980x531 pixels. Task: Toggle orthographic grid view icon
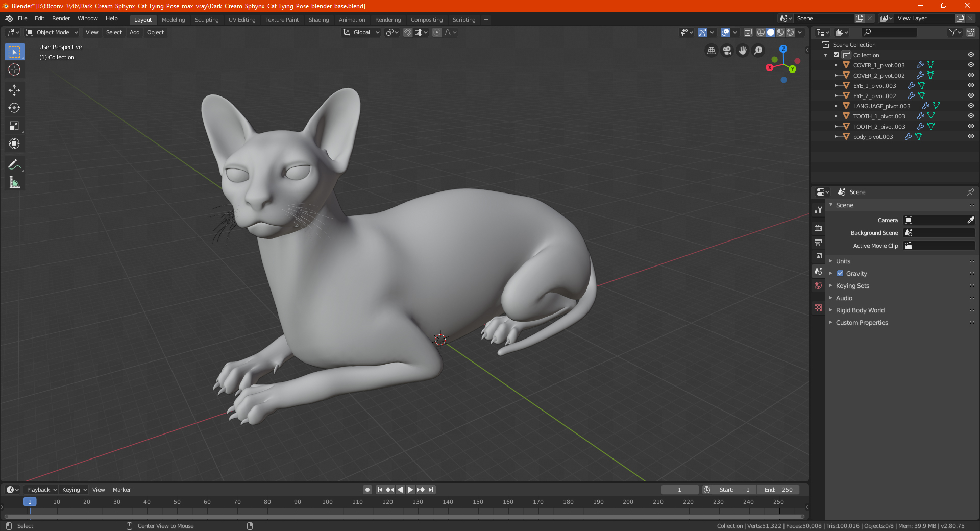(x=711, y=51)
